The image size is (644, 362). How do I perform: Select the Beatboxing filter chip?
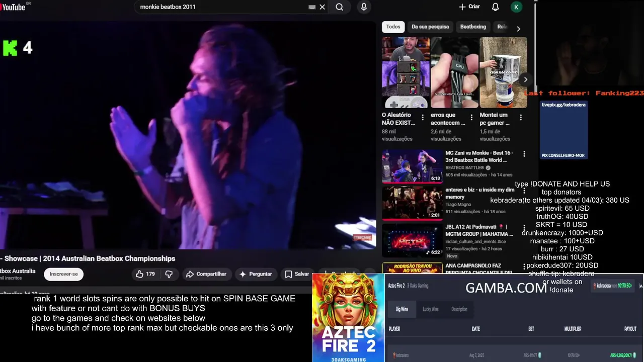click(x=473, y=27)
